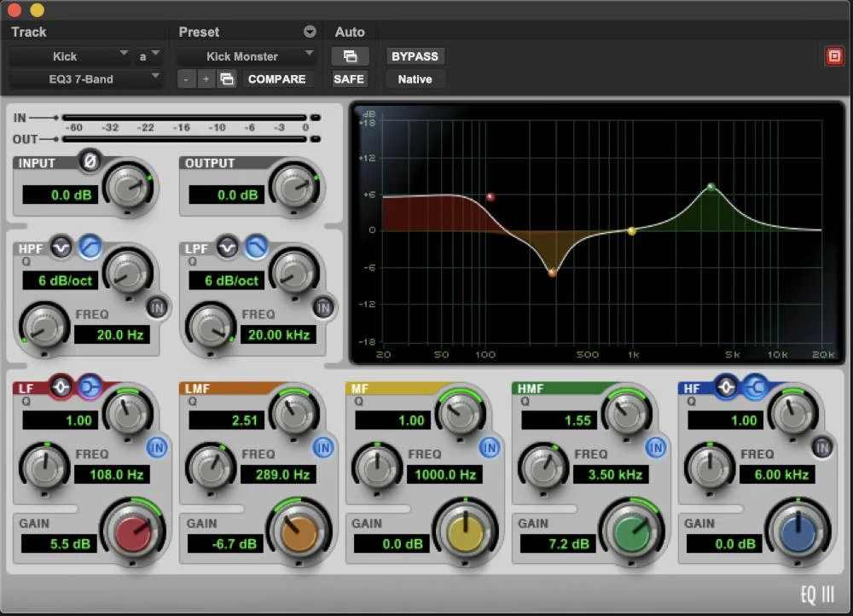Click the Native processing format selector
Image resolution: width=853 pixels, height=616 pixels.
[x=415, y=78]
